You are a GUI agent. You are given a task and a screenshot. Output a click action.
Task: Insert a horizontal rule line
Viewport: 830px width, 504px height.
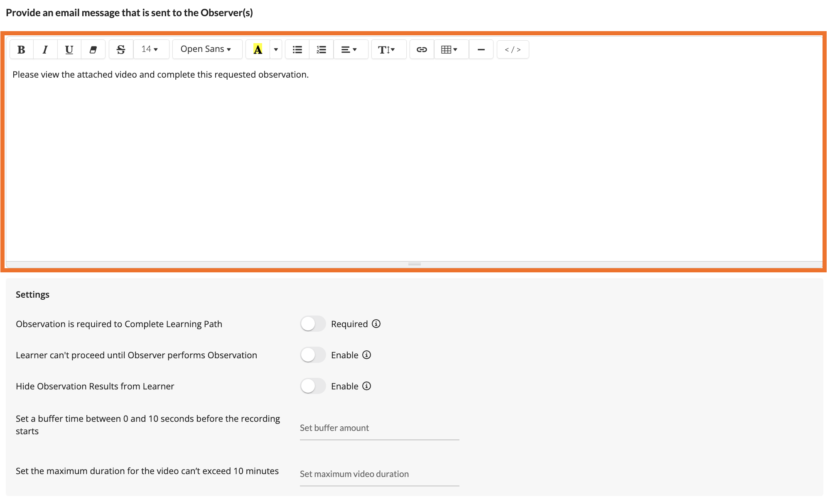(x=481, y=49)
